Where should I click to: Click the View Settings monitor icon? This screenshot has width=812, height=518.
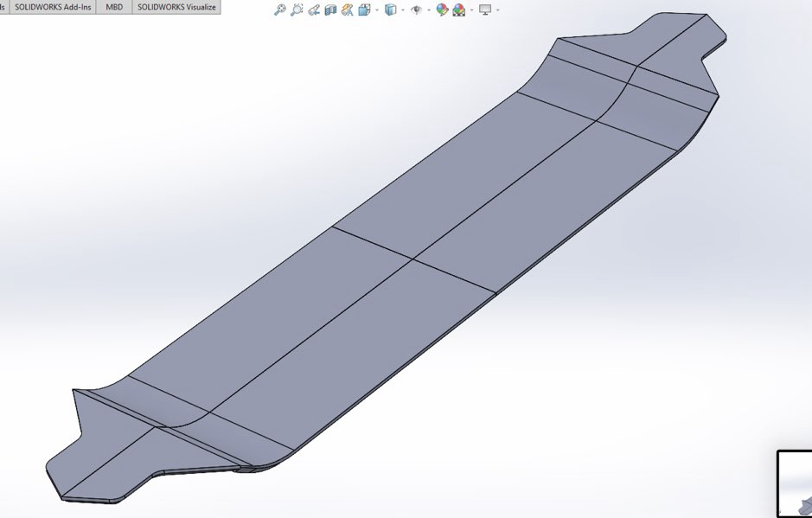[485, 10]
